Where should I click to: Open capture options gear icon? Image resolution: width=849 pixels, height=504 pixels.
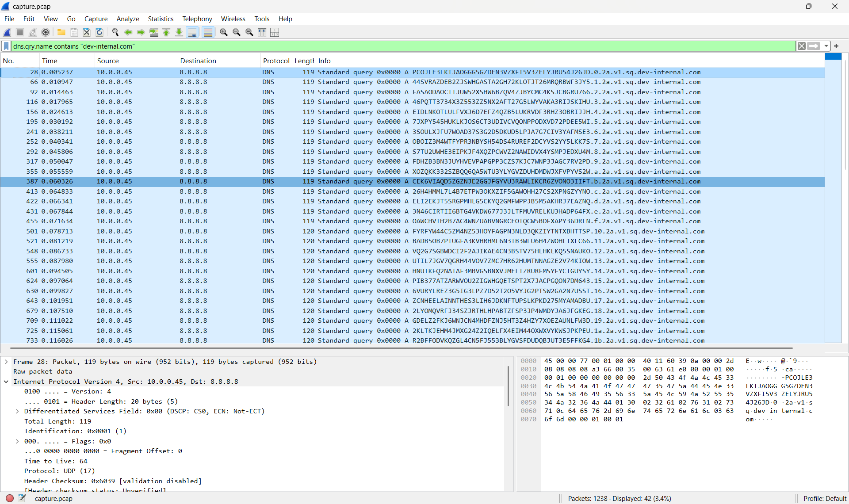[46, 32]
